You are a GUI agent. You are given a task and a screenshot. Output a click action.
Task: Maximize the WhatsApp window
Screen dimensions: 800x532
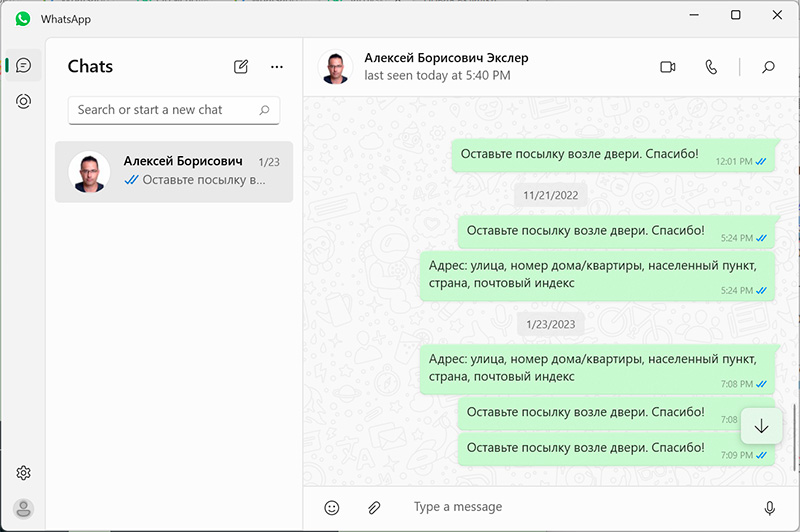click(735, 15)
